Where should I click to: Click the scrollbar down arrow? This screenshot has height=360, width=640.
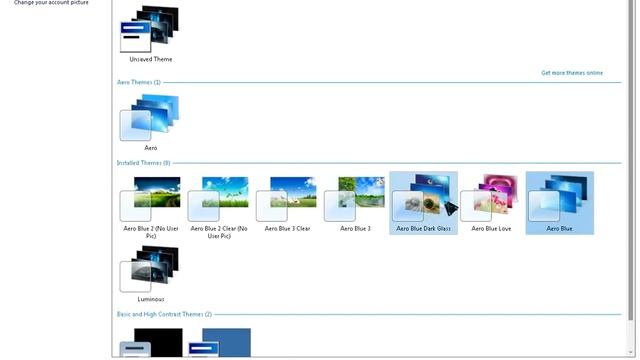point(631,353)
